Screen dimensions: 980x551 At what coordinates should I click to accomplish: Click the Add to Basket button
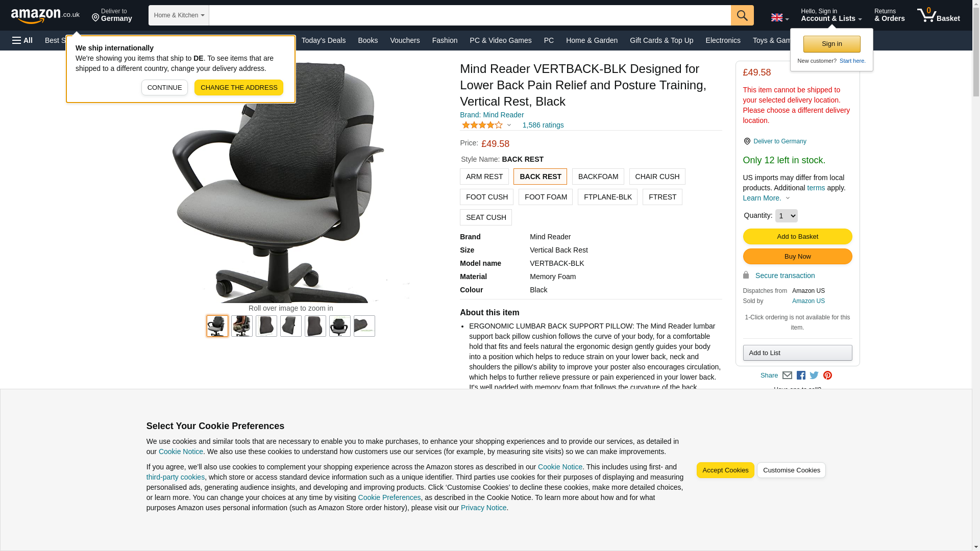coord(797,236)
